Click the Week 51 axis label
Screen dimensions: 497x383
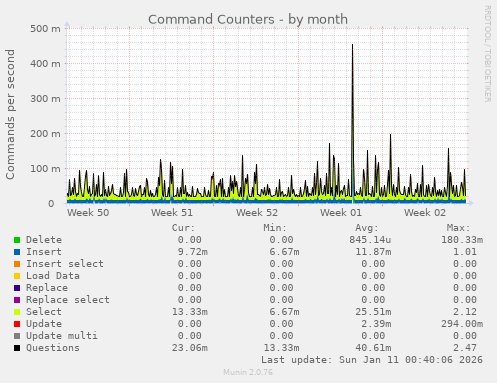(172, 213)
